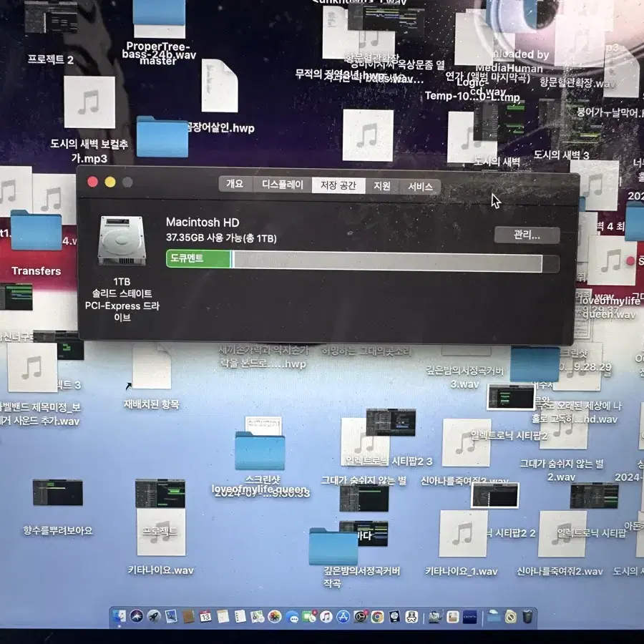644x644 pixels.
Task: Launch Siri from the Dock
Action: click(x=137, y=616)
